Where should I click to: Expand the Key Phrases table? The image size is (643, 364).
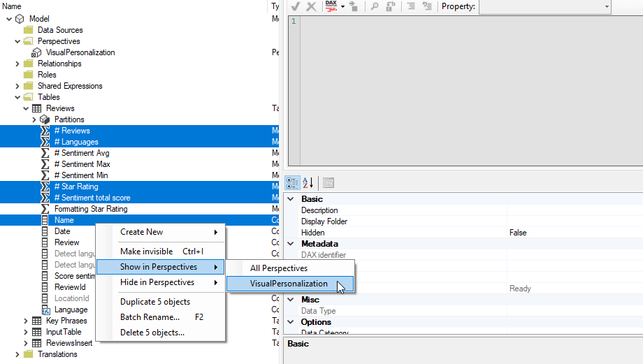(26, 321)
